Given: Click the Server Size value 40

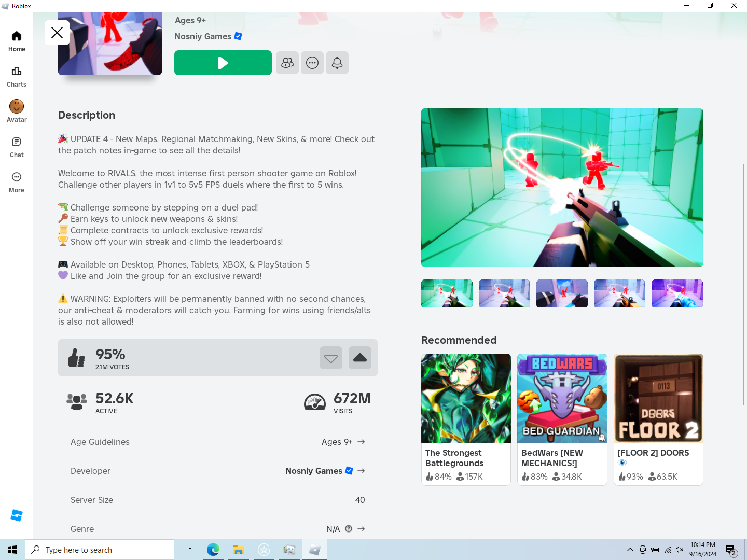Looking at the screenshot, I should coord(360,500).
